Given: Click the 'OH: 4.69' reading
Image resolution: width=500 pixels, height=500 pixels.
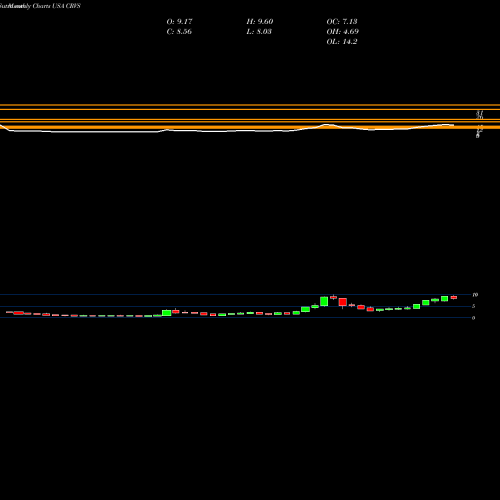Looking at the screenshot, I should [342, 32].
